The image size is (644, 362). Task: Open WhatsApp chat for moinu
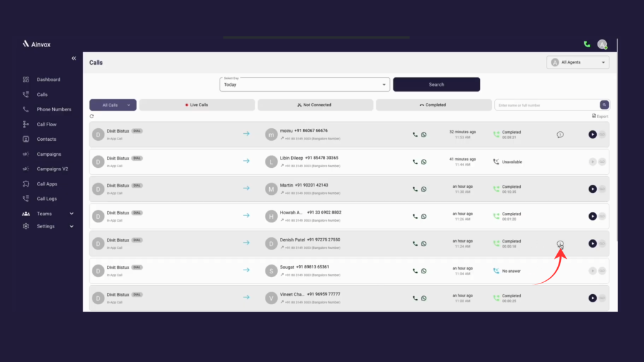coord(424,134)
